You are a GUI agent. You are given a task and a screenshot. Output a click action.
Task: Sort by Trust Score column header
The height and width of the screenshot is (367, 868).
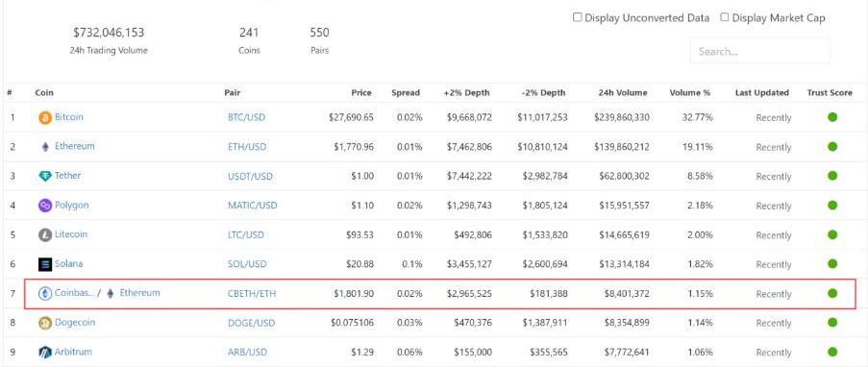tap(830, 93)
